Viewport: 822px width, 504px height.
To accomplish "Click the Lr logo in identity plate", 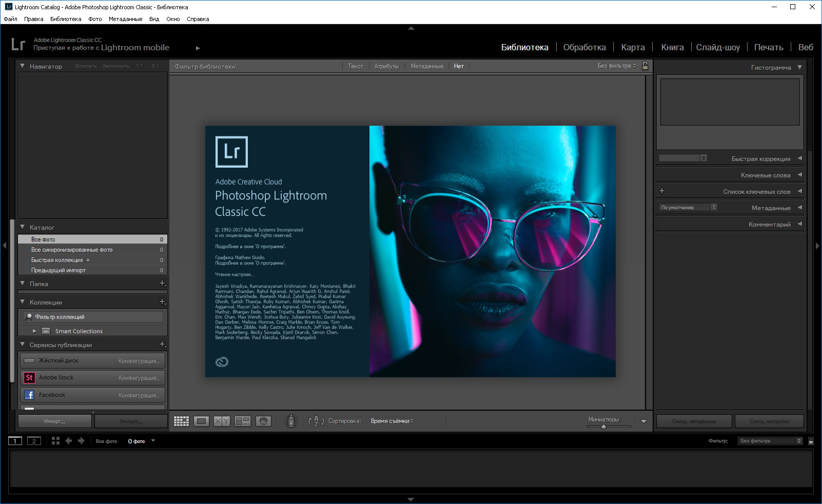I will [x=18, y=45].
